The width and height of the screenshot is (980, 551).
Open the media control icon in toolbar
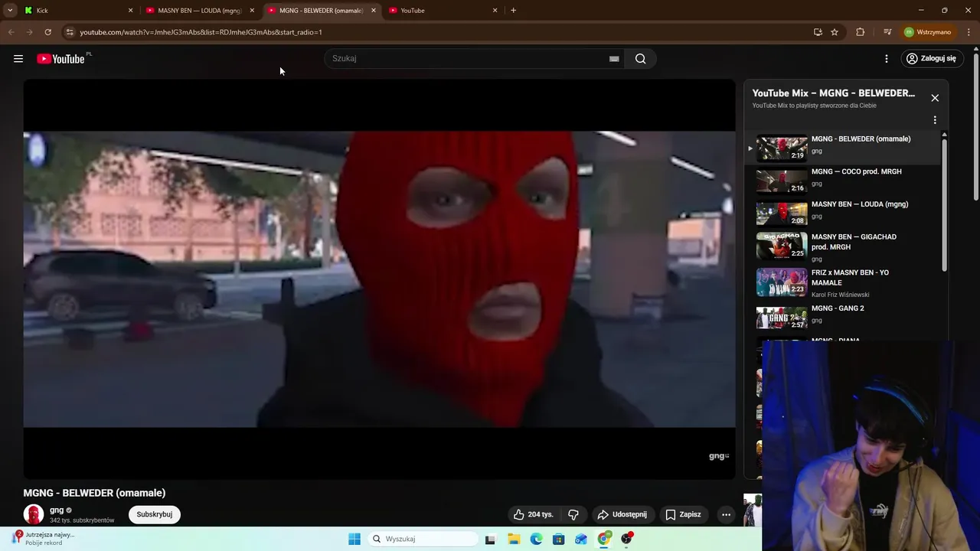click(x=887, y=32)
